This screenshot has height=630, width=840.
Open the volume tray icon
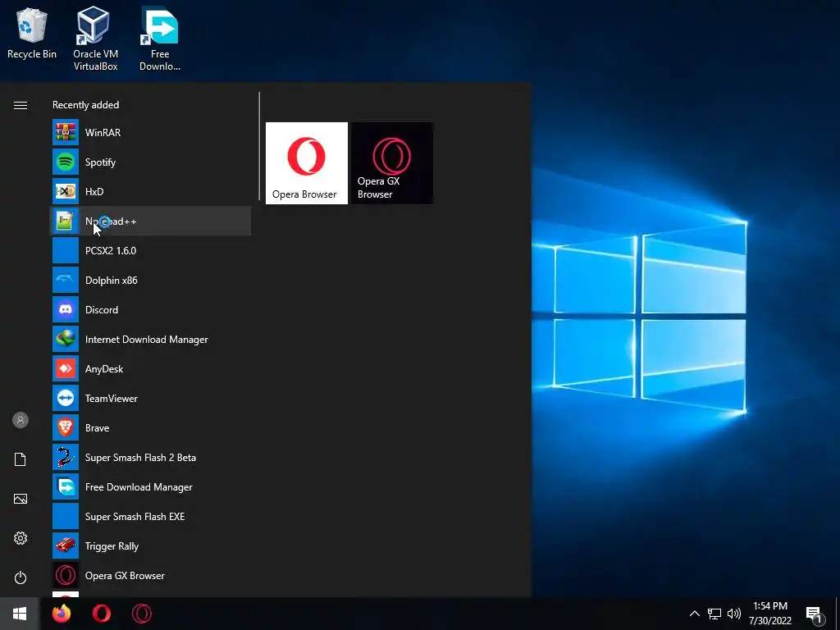tap(734, 614)
